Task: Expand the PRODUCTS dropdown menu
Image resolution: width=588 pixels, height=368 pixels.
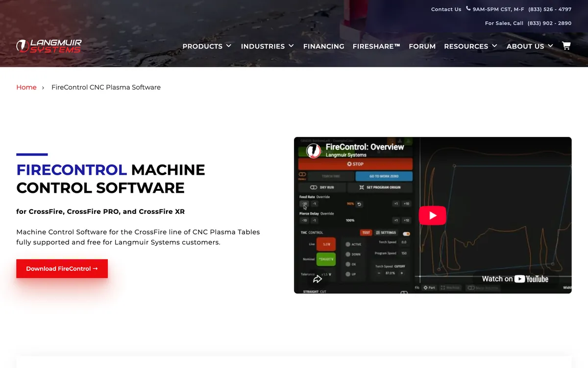Action: pos(207,46)
